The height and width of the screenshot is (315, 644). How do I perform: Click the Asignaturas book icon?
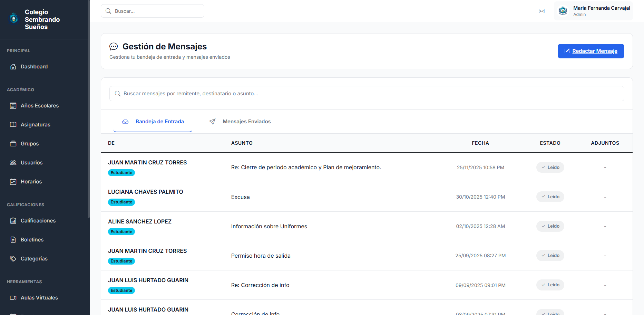point(13,125)
